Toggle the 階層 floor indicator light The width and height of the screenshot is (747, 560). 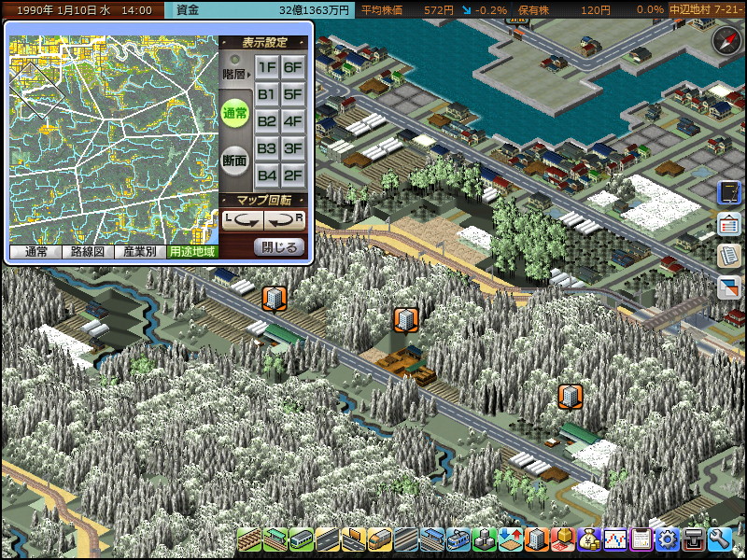coord(235,60)
